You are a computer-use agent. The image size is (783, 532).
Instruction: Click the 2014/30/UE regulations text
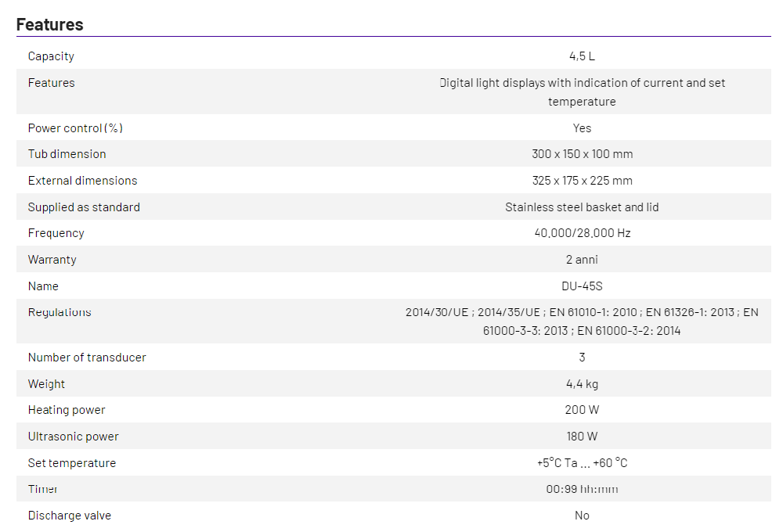click(x=582, y=321)
